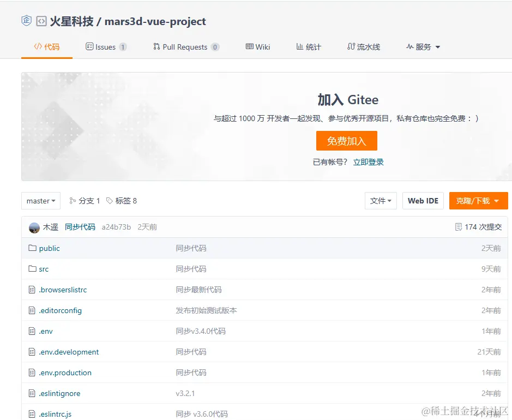This screenshot has width=512, height=420.
Task: Open the .env file
Action: [x=46, y=332]
